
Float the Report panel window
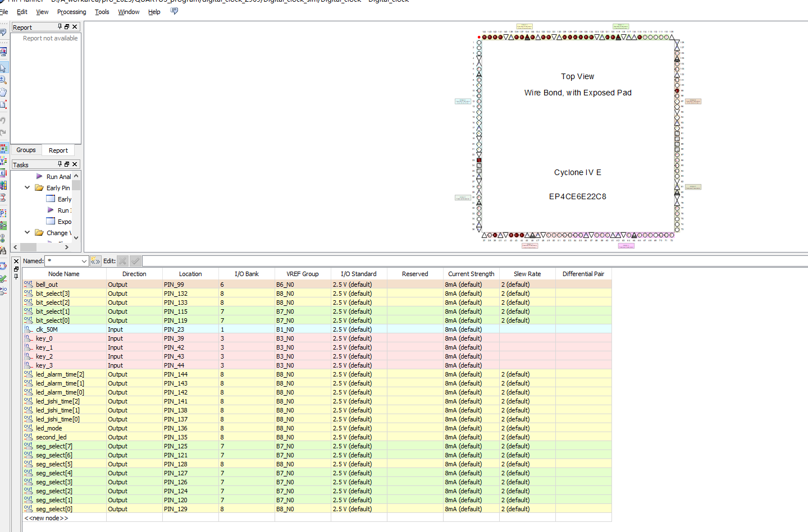click(x=67, y=27)
